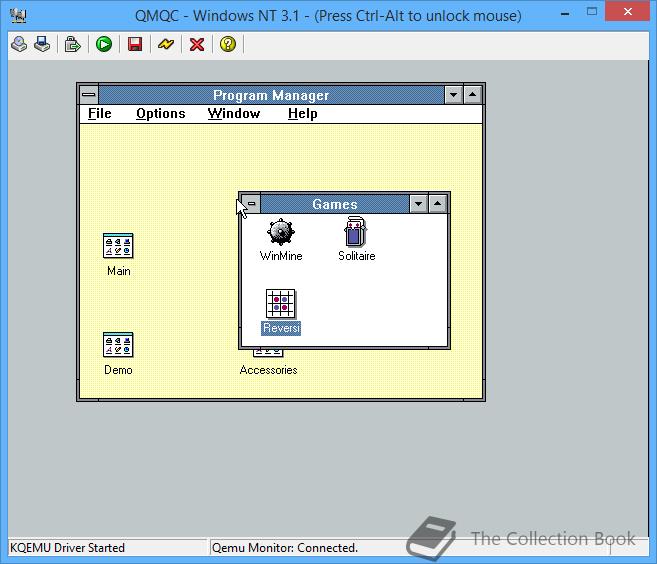This screenshot has height=564, width=657.
Task: Select the Solitaire game icon
Action: (x=356, y=231)
